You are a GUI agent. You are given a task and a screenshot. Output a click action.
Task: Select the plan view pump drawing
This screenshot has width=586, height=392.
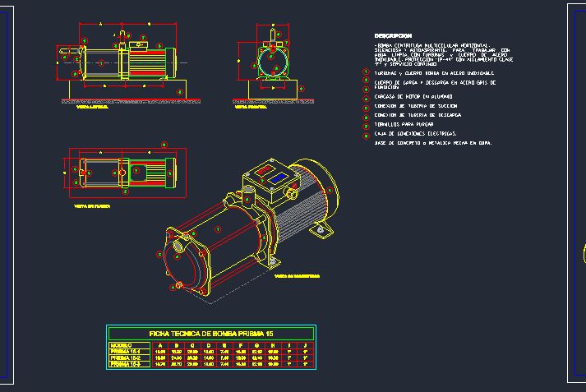pyautogui.click(x=123, y=174)
